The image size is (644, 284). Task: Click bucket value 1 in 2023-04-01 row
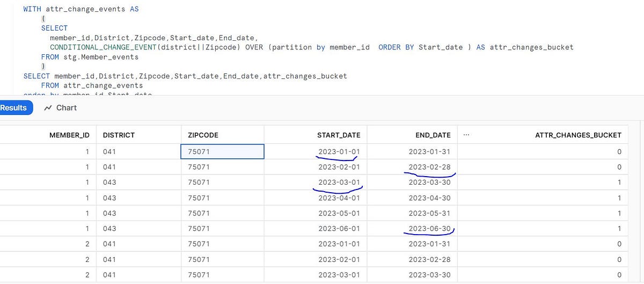(x=619, y=198)
